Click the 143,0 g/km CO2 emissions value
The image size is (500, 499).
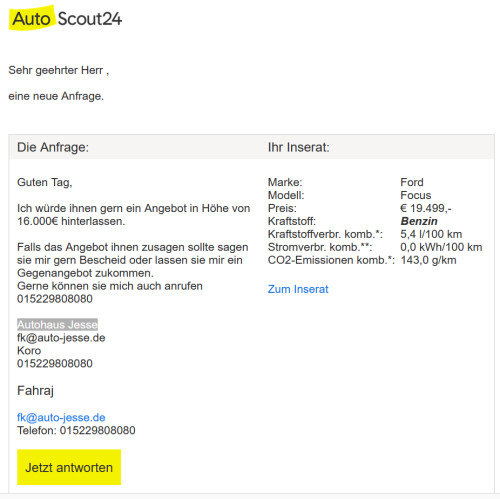click(x=428, y=260)
